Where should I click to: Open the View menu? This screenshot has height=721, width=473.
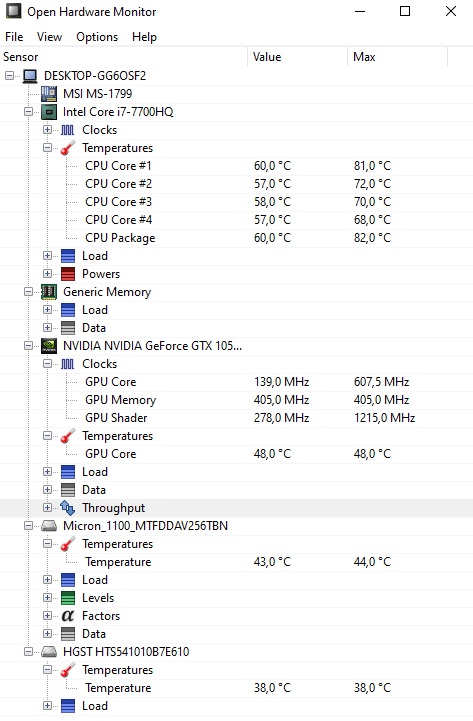coord(49,37)
